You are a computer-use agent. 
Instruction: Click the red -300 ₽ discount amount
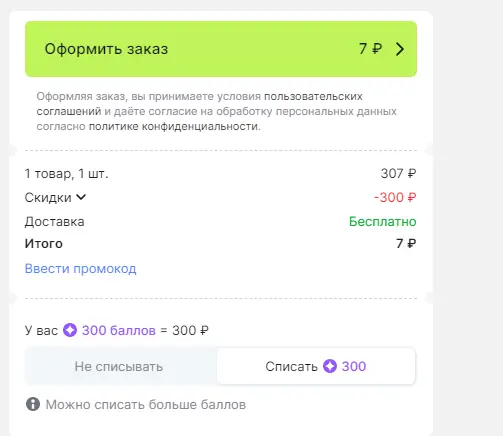(x=395, y=197)
